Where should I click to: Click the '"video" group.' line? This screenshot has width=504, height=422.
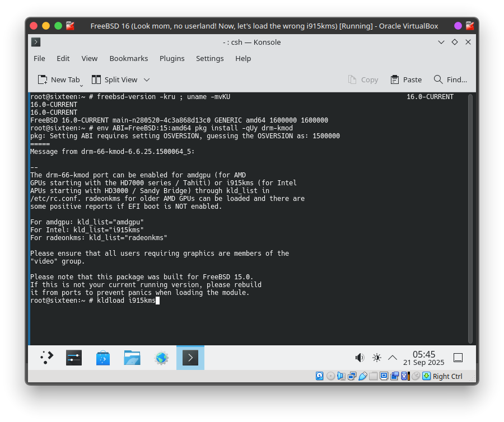tap(57, 261)
